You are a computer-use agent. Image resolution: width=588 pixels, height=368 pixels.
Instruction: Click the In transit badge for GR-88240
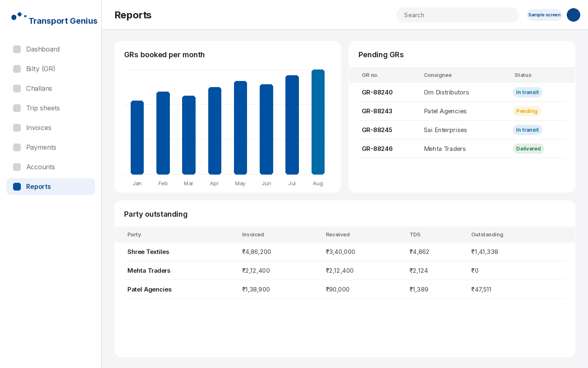[528, 92]
